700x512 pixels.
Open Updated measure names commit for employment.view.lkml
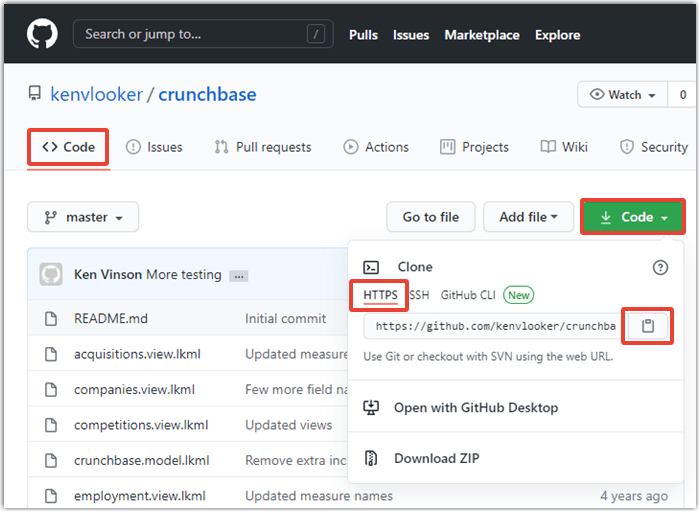[319, 496]
